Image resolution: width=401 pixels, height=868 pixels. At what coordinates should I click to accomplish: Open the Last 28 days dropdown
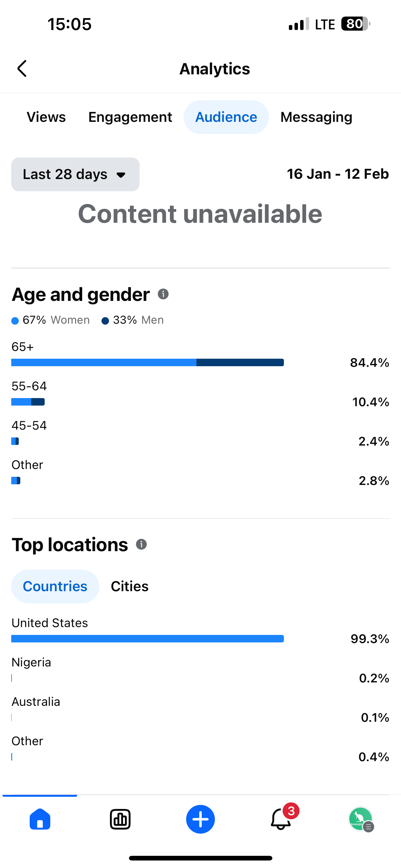pos(75,174)
